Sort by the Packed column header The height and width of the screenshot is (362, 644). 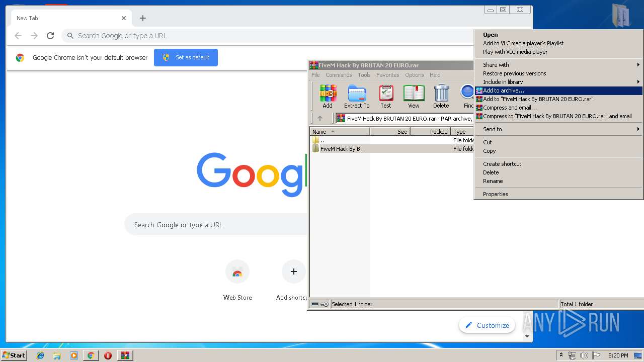pyautogui.click(x=430, y=132)
